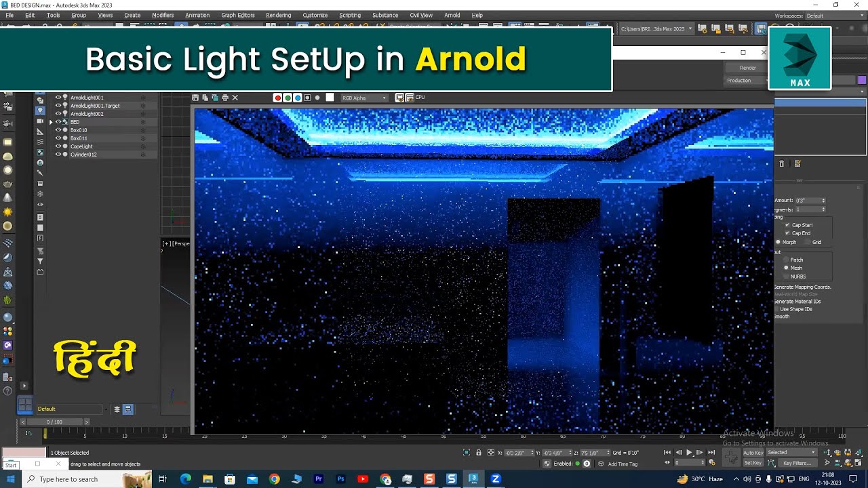Click the white color swatch in render toolbar
The width and height of the screenshot is (868, 488).
coord(330,98)
